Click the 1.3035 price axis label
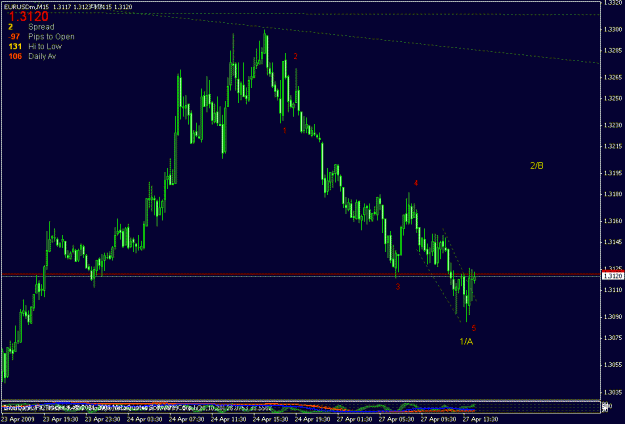The height and width of the screenshot is (424, 625). (611, 392)
